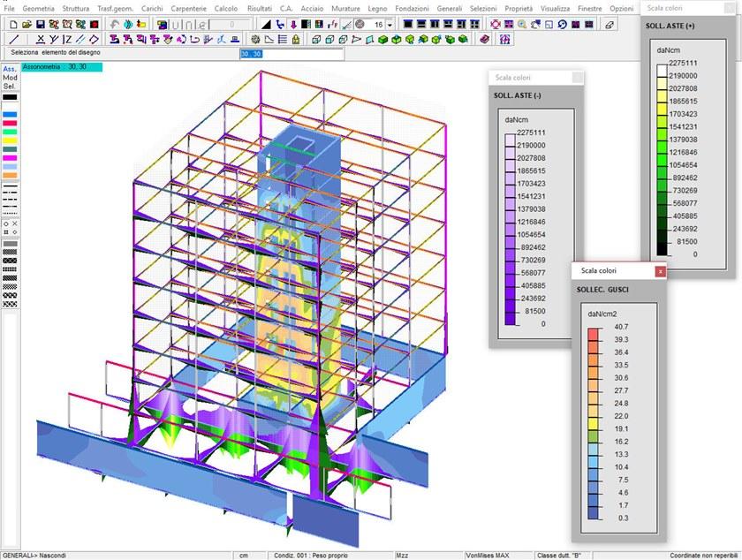
Task: Click the magnifier zoom icon
Action: click(524, 25)
